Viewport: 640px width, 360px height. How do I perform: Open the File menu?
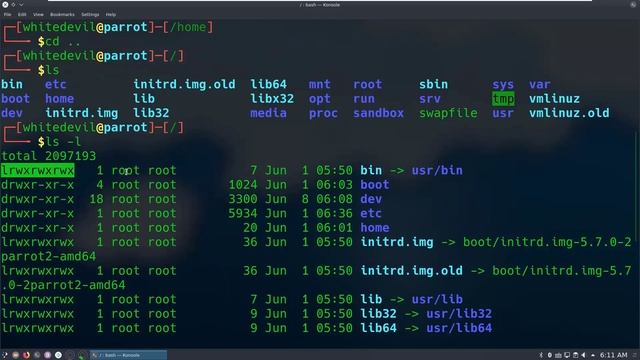click(x=7, y=14)
